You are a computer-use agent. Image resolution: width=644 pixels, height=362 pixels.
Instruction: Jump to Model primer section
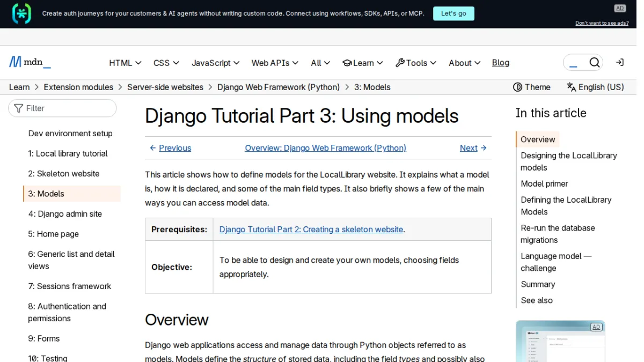544,183
